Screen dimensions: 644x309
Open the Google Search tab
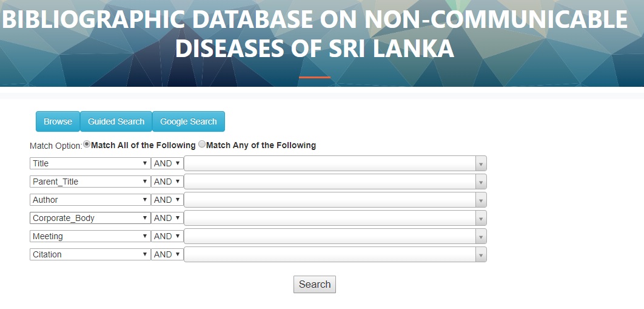(188, 121)
